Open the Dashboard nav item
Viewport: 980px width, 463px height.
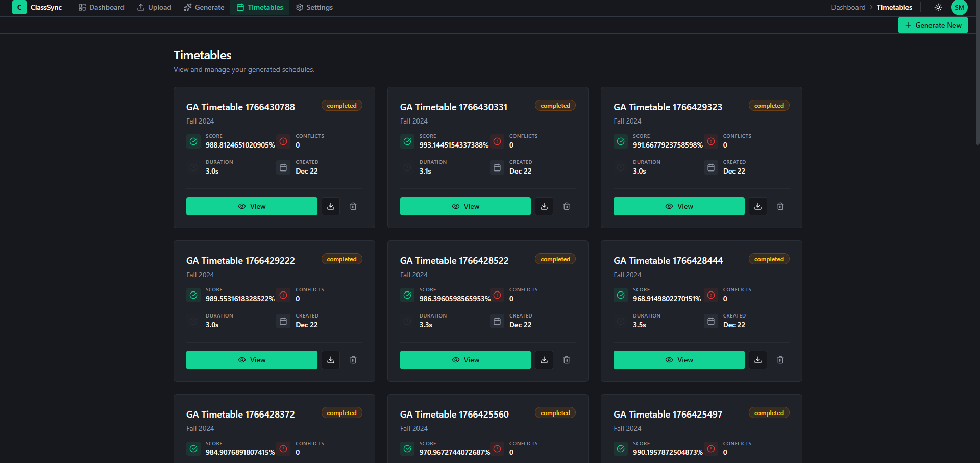coord(101,7)
